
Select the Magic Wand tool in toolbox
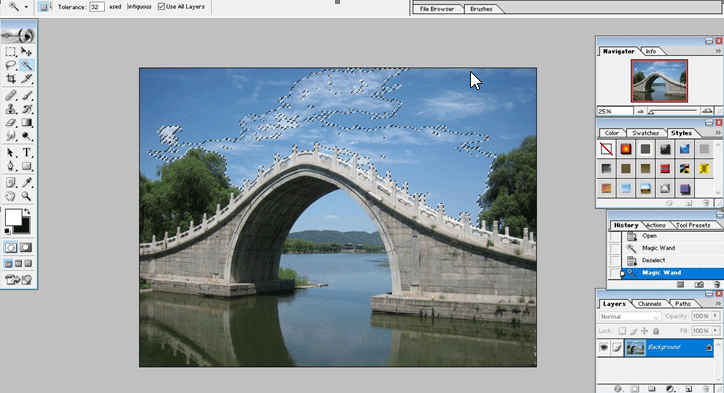[27, 65]
